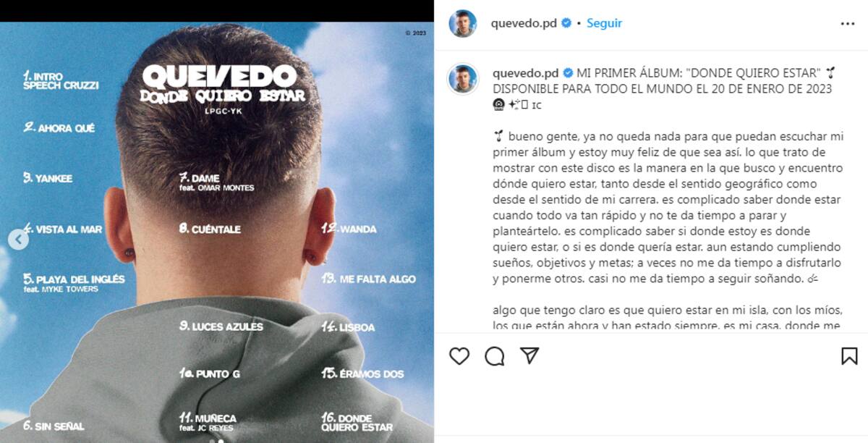Go to the previous carousel image arrow
The image size is (868, 443).
click(19, 240)
